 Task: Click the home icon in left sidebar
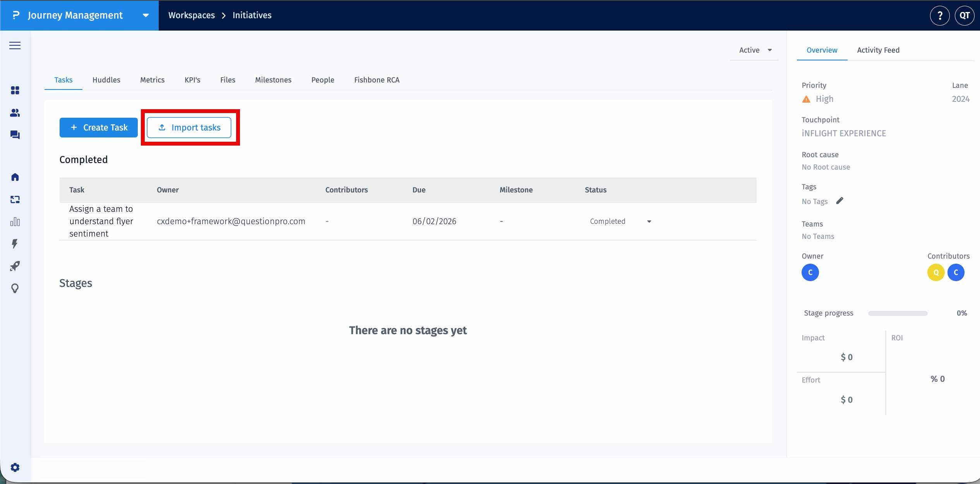tap(15, 177)
